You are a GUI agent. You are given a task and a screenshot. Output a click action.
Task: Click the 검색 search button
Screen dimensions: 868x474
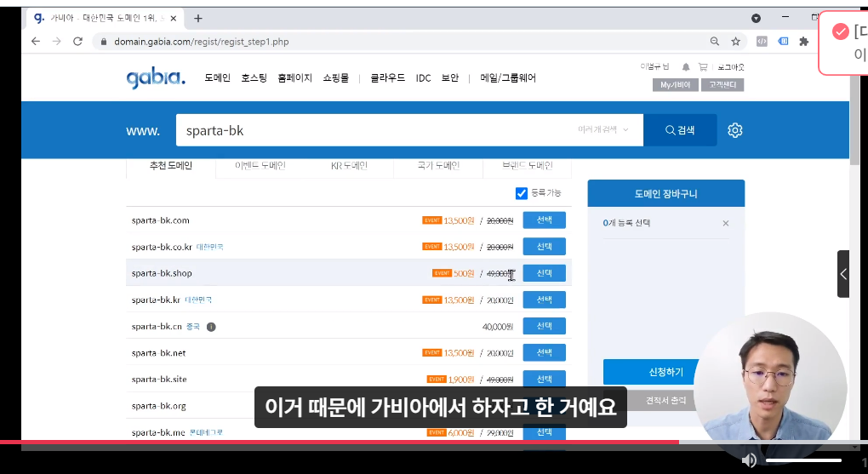tap(680, 130)
